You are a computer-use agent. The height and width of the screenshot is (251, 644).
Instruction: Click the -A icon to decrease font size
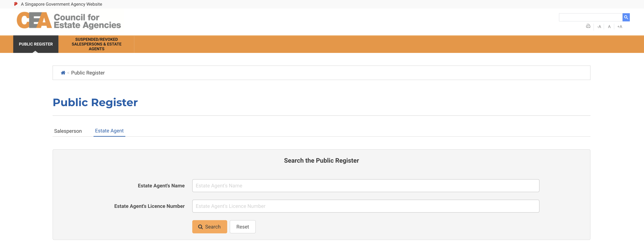[599, 26]
